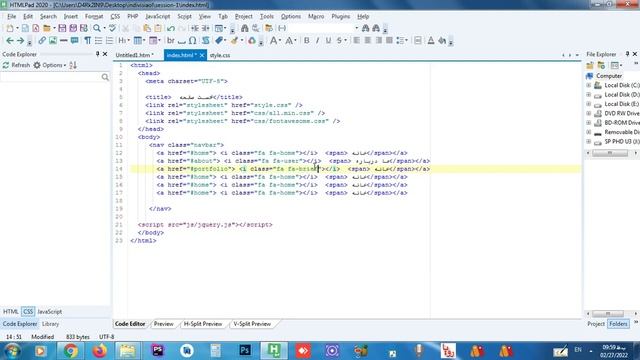640x360 pixels.
Task: Click the align center icon
Action: click(x=367, y=40)
